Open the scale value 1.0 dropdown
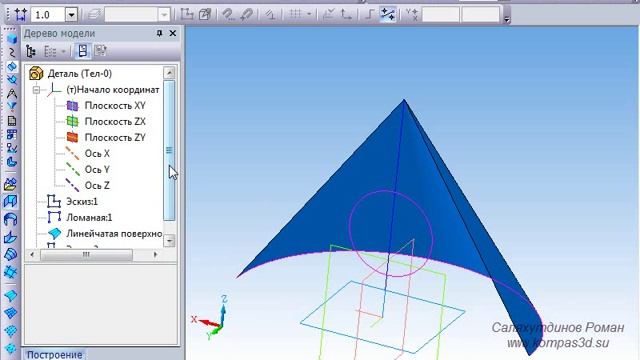640x360 pixels. tap(71, 15)
